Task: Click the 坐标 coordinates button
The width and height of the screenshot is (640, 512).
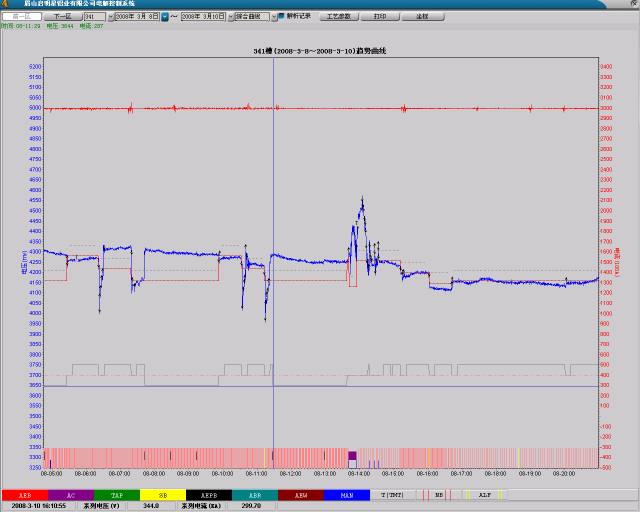Action: click(x=422, y=17)
